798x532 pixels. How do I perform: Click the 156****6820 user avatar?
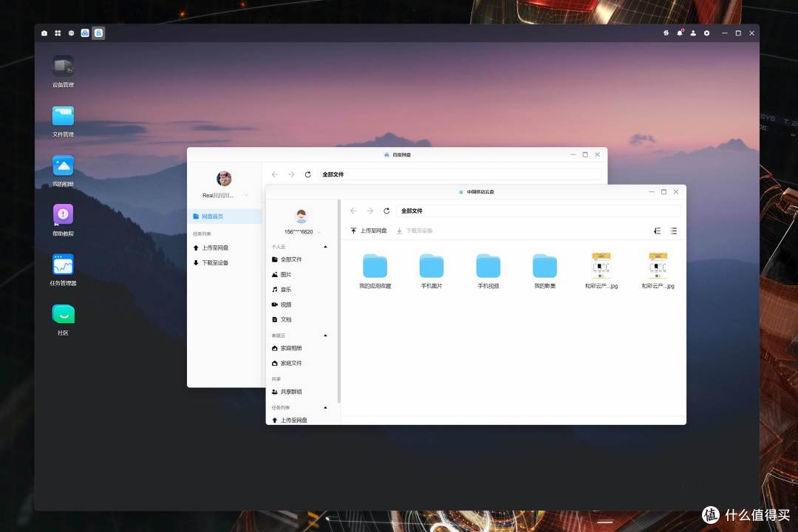pos(301,216)
